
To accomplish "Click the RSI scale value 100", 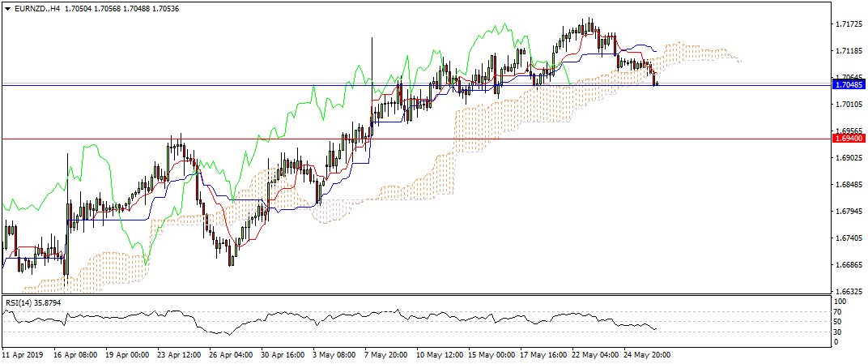I will (842, 302).
